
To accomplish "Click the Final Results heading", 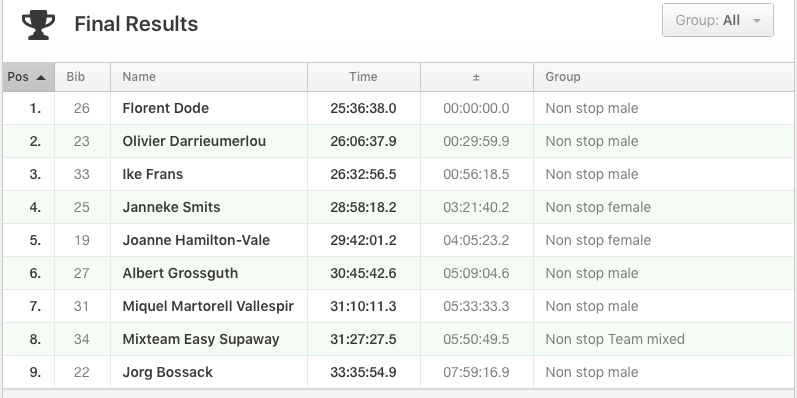I will tap(136, 24).
